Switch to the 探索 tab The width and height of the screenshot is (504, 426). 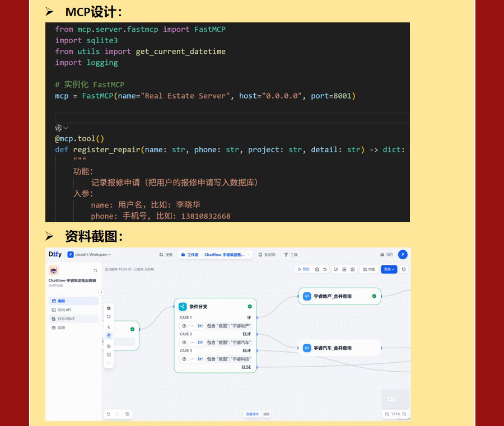pos(166,255)
